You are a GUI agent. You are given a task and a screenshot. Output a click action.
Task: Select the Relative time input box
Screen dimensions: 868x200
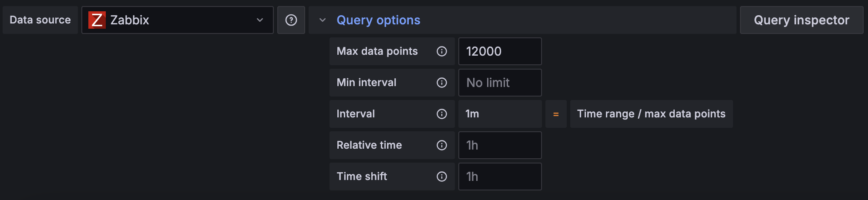point(500,145)
